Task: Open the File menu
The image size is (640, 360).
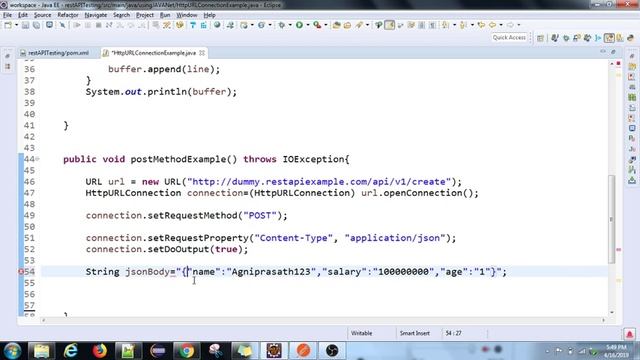Action: pyautogui.click(x=7, y=15)
